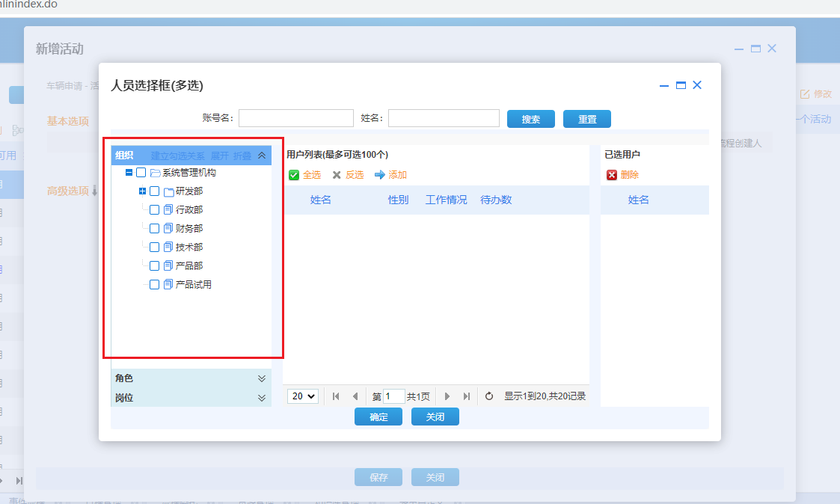Go to next page in pager

point(447,396)
